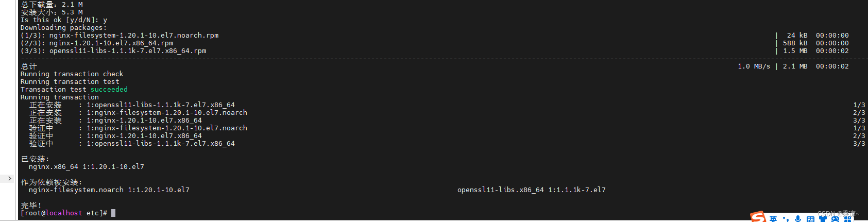Click the 'localhost' hostname in the prompt
The width and height of the screenshot is (868, 222).
tap(64, 213)
